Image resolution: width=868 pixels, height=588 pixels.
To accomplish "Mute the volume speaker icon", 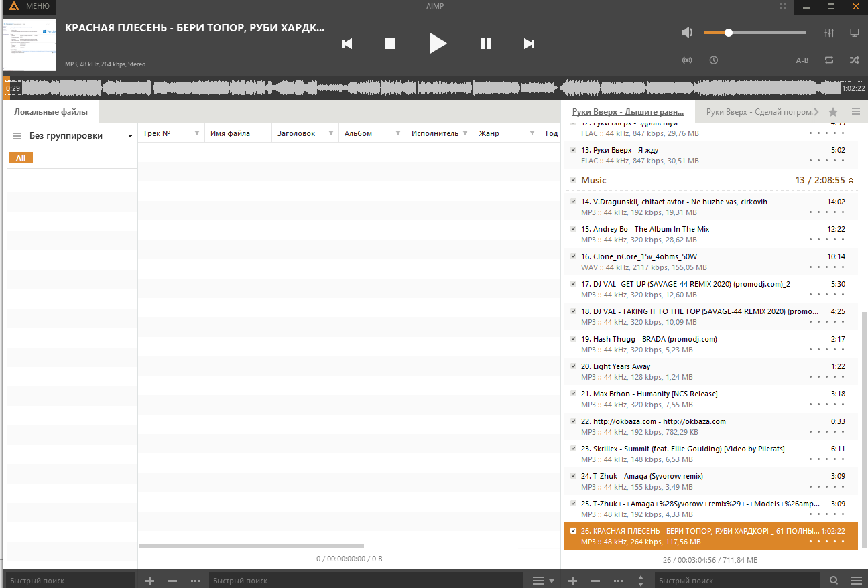I will click(686, 33).
